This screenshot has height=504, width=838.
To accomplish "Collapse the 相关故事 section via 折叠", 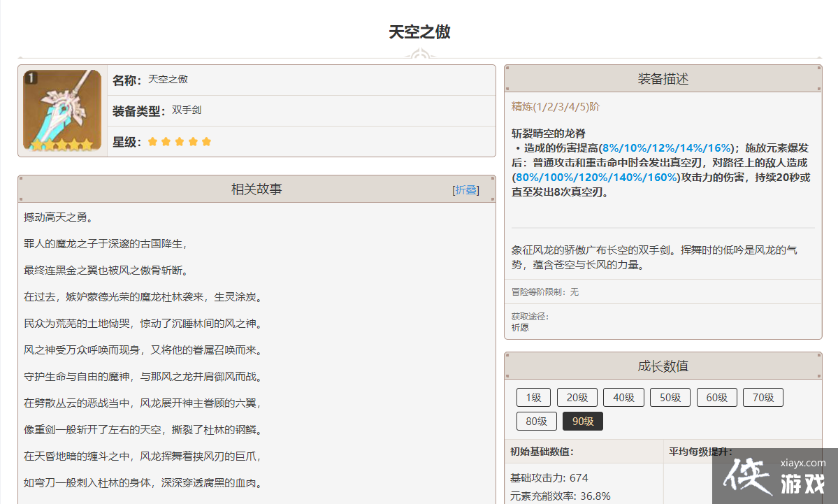I will click(x=466, y=189).
